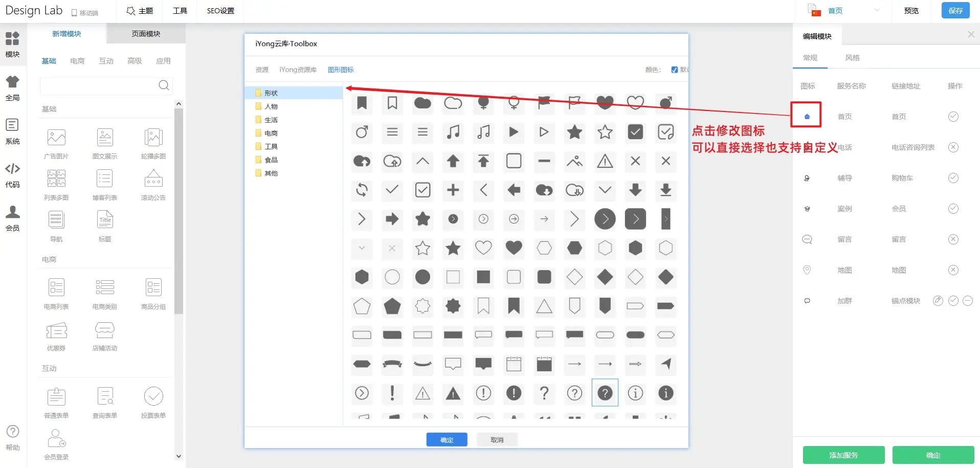This screenshot has height=468, width=980.
Task: Click the blue home icon for 首页 service
Action: click(807, 117)
